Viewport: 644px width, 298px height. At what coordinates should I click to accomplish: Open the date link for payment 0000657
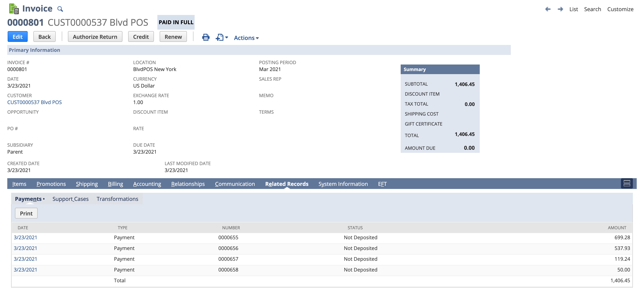(x=25, y=259)
